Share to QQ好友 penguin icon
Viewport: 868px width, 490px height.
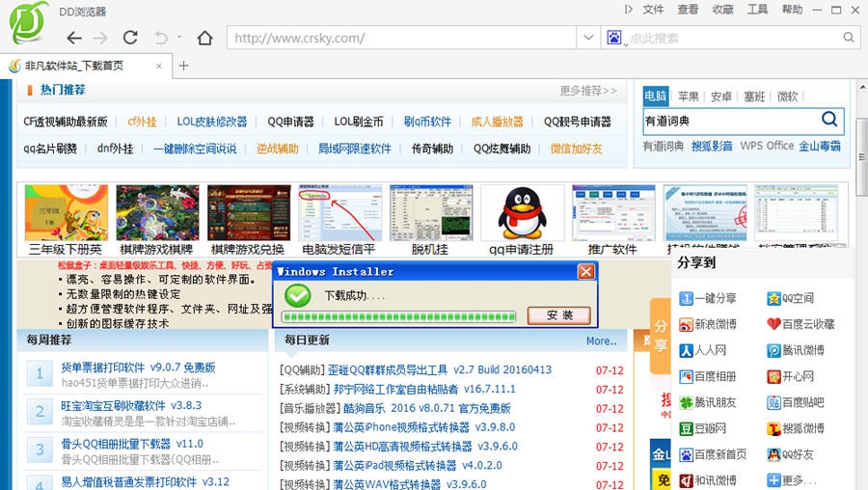pos(773,454)
